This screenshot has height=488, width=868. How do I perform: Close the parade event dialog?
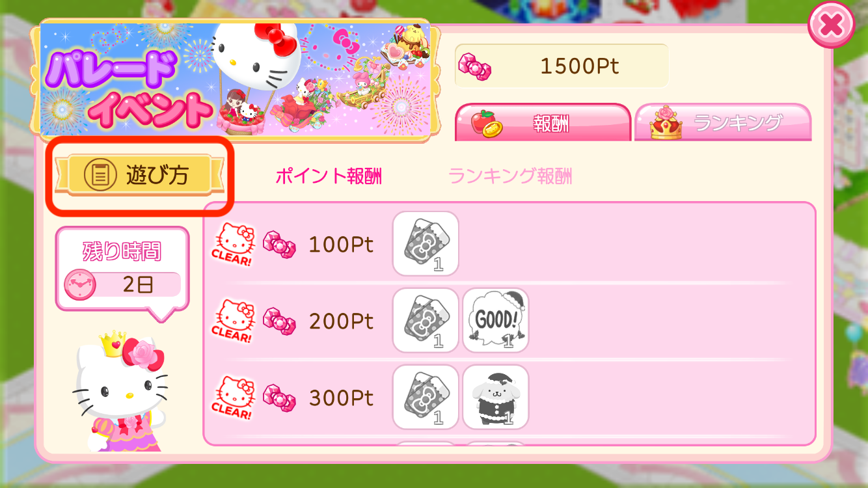pos(831,25)
